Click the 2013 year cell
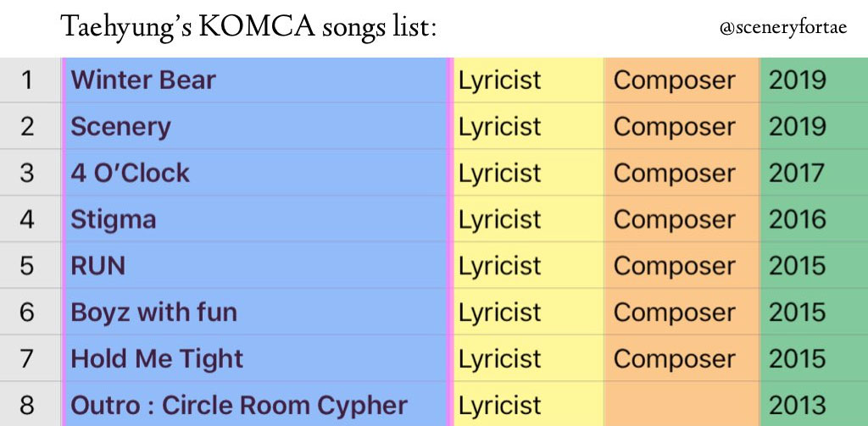 (812, 405)
